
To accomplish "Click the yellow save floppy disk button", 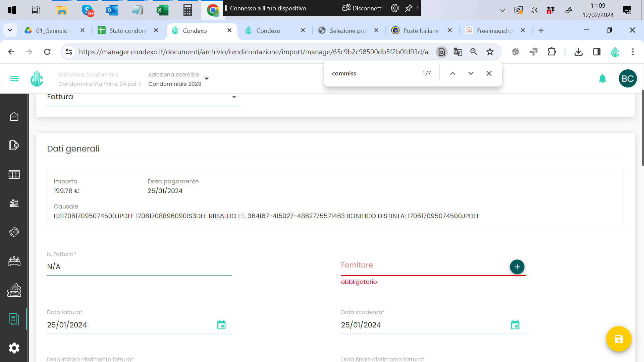I will [619, 339].
